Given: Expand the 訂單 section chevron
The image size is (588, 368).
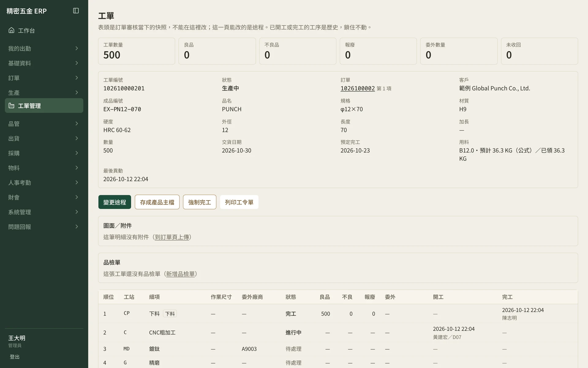Looking at the screenshot, I should [x=77, y=78].
